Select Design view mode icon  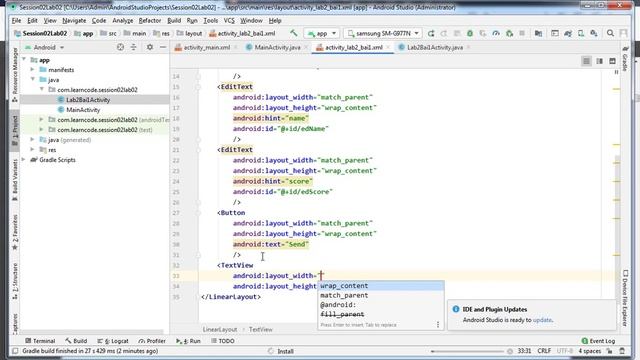coord(612,61)
